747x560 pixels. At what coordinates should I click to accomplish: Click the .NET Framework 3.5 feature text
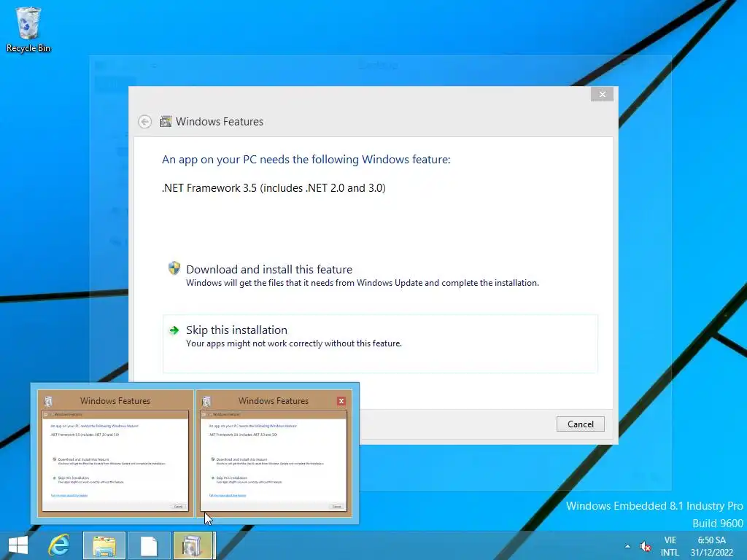click(x=274, y=187)
